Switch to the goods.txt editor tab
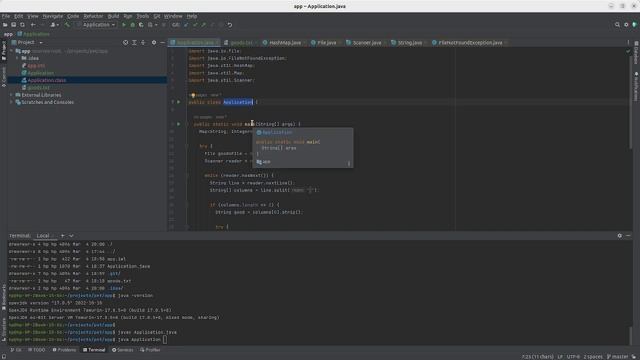This screenshot has height=360, width=640. click(x=241, y=42)
